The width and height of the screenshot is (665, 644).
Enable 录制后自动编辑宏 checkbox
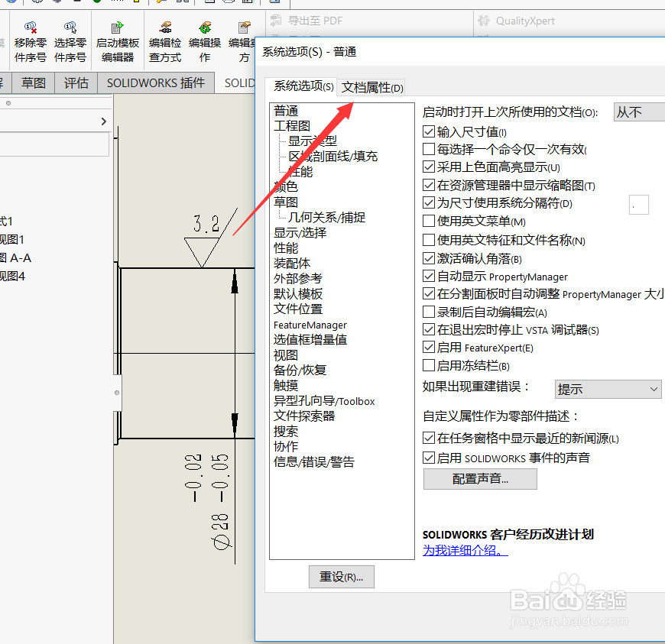[429, 312]
